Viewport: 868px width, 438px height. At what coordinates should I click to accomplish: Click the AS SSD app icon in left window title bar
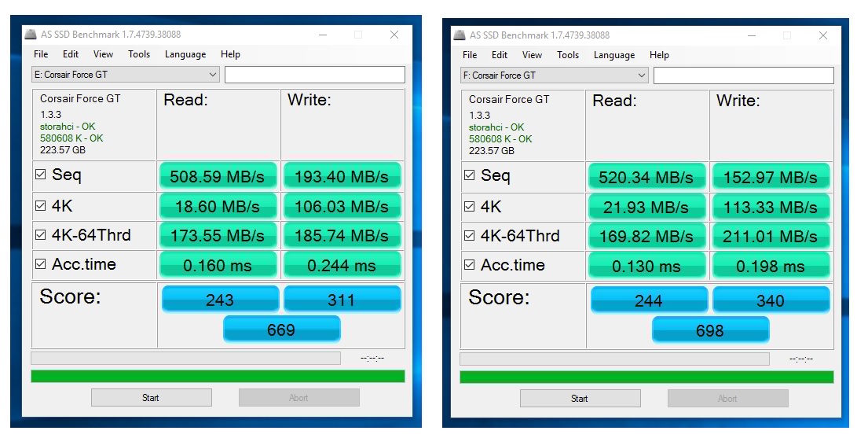pyautogui.click(x=31, y=35)
